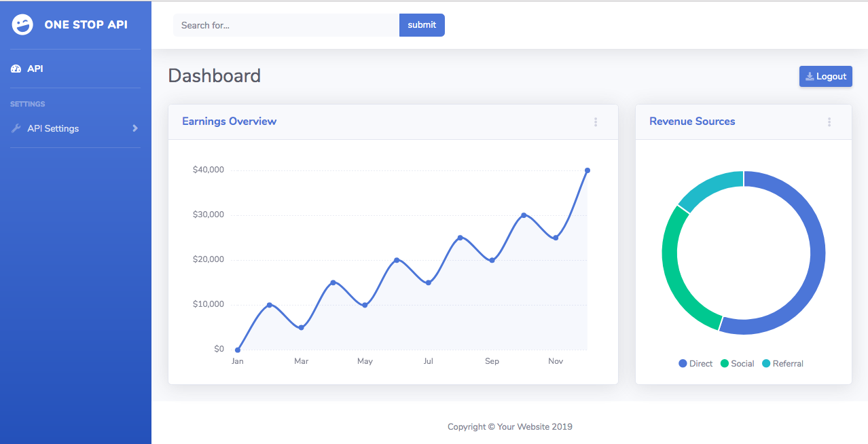
Task: Toggle the Referral legend item
Action: pos(782,363)
